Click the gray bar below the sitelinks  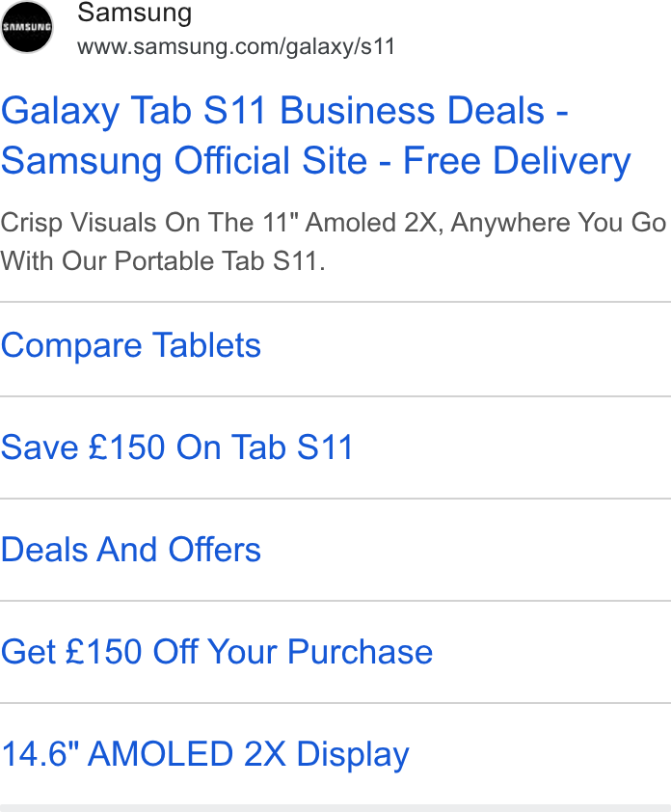[x=335, y=808]
